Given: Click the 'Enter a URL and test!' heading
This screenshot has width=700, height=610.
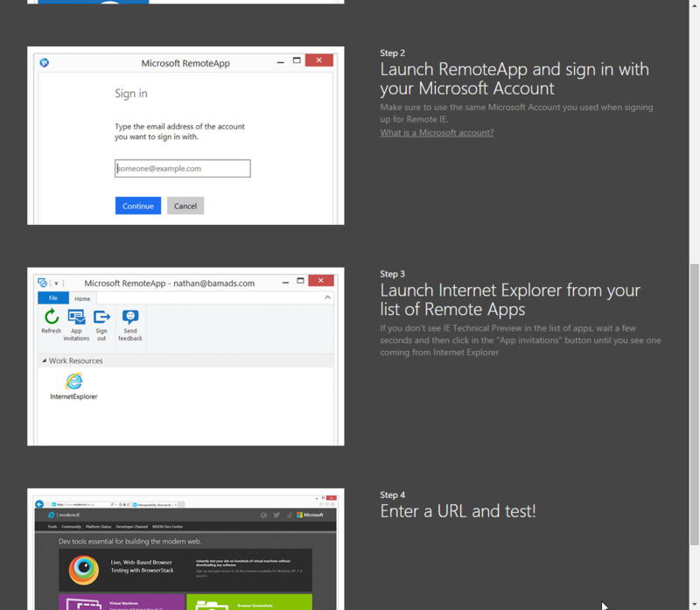Looking at the screenshot, I should point(458,511).
